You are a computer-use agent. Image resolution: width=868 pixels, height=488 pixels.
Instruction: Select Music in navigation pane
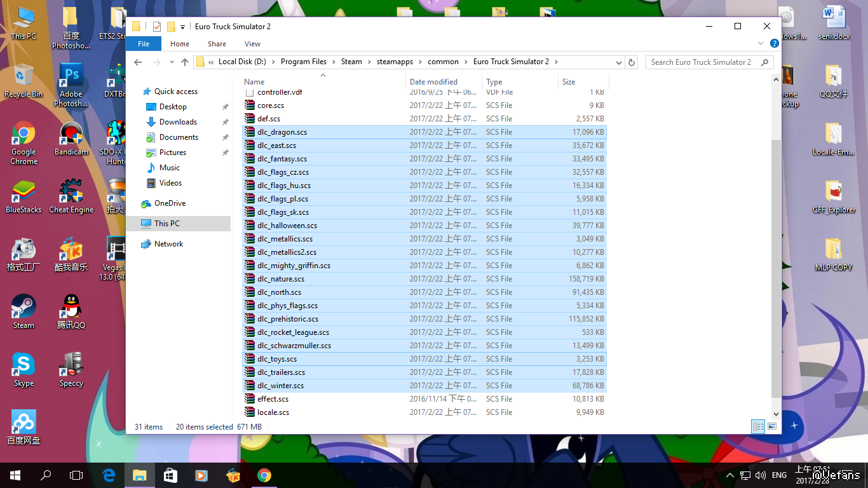tap(170, 168)
